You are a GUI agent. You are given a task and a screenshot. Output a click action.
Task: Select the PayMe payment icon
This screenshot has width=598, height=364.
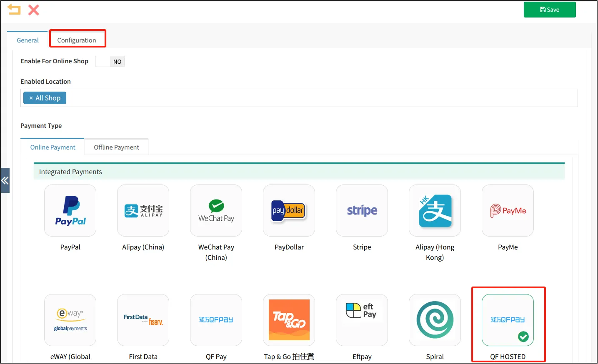tap(508, 211)
